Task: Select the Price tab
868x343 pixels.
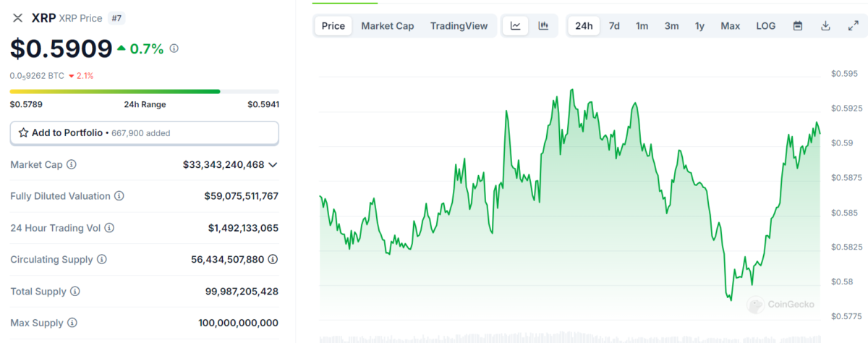Action: click(333, 26)
